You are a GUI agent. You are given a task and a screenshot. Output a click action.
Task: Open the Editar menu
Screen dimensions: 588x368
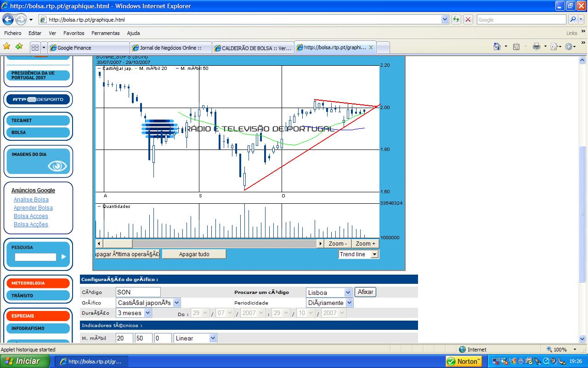click(x=35, y=33)
